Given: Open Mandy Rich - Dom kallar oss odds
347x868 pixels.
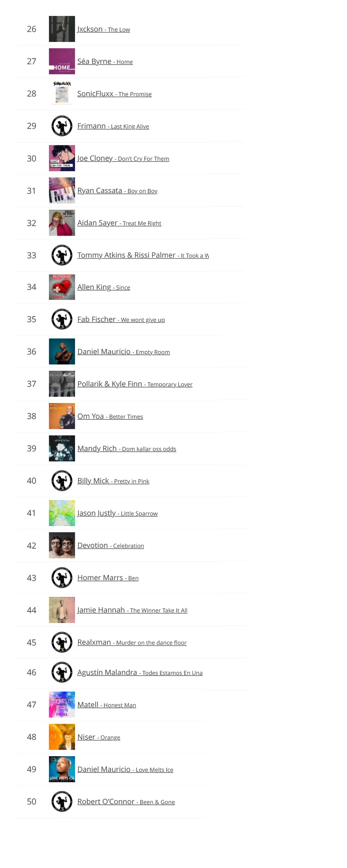Looking at the screenshot, I should (127, 448).
